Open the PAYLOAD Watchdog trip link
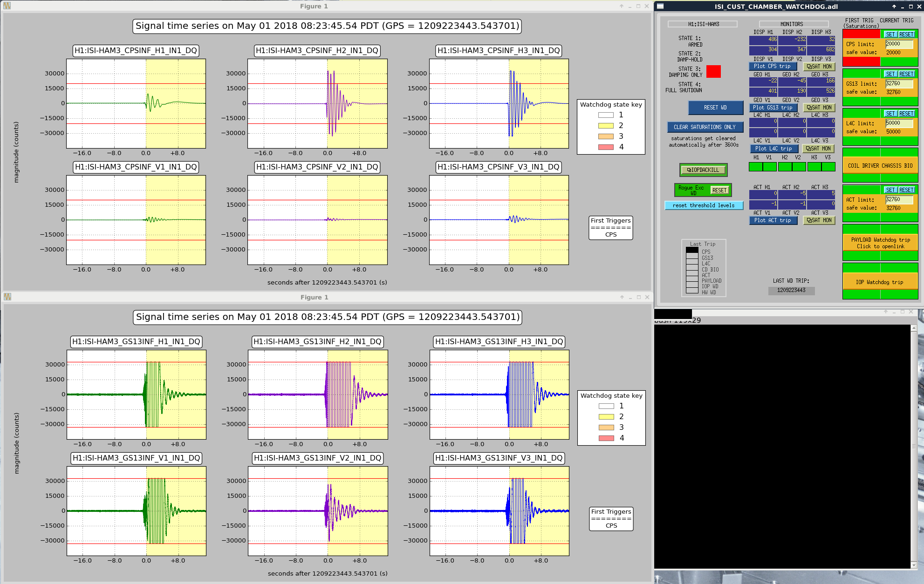Screen dimensions: 924x584 click(880, 243)
